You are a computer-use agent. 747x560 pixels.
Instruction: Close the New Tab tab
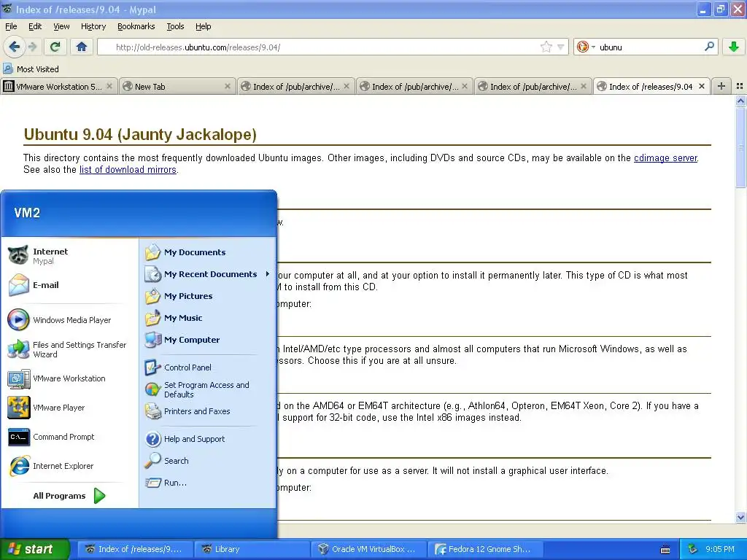coord(228,86)
